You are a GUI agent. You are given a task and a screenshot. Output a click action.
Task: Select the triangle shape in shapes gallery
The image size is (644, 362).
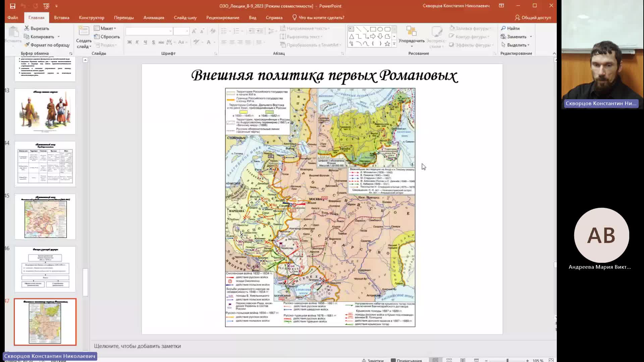[x=352, y=36]
